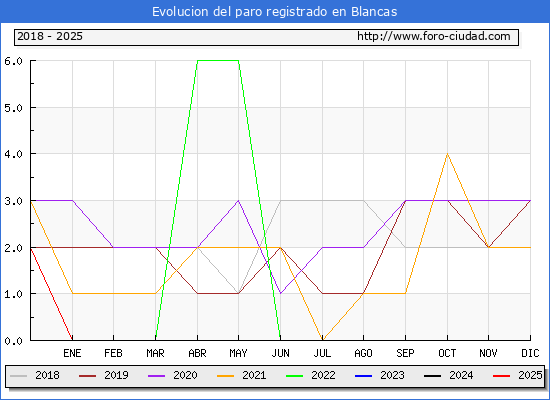Click the 6.0 y-axis value

point(13,61)
